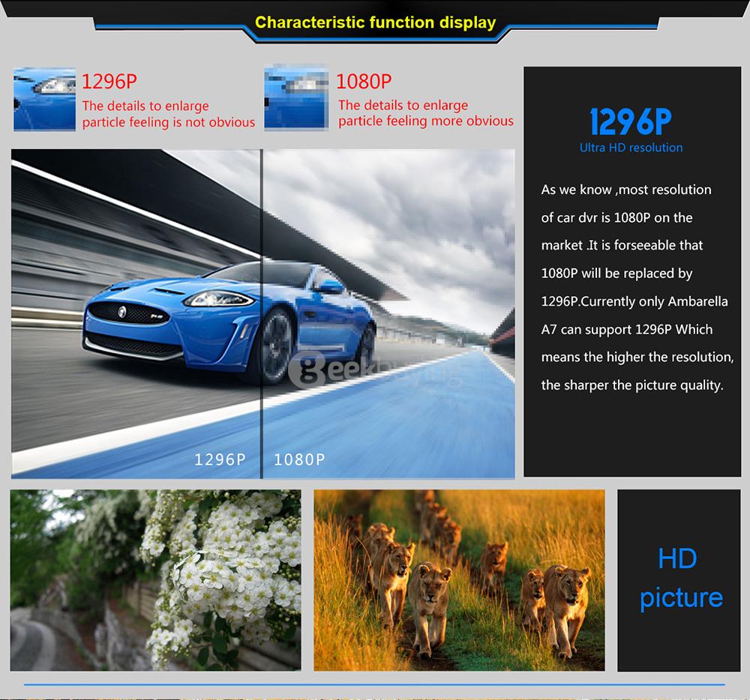Click '1080P will be replaced by' line
This screenshot has height=700, width=750.
(616, 274)
